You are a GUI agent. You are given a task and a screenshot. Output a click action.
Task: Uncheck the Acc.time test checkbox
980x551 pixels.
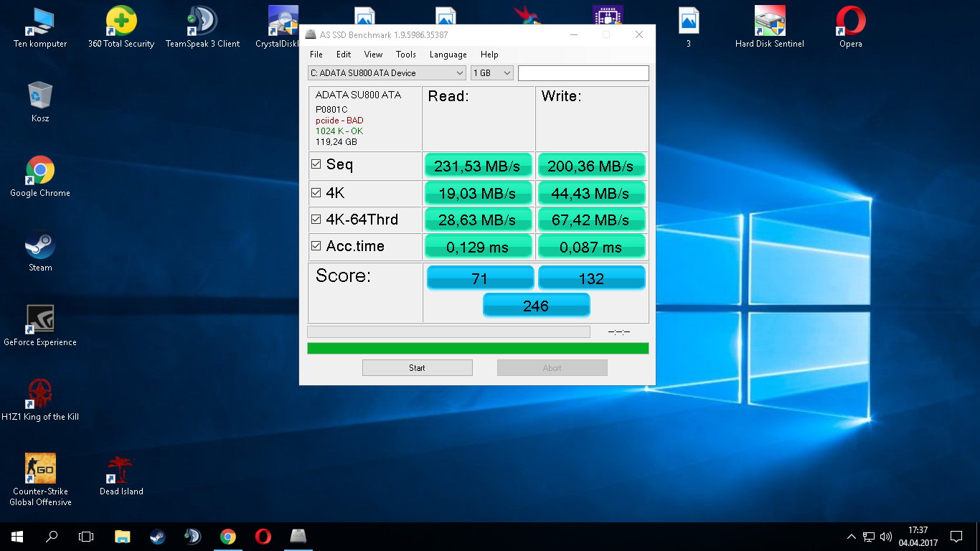coord(316,246)
